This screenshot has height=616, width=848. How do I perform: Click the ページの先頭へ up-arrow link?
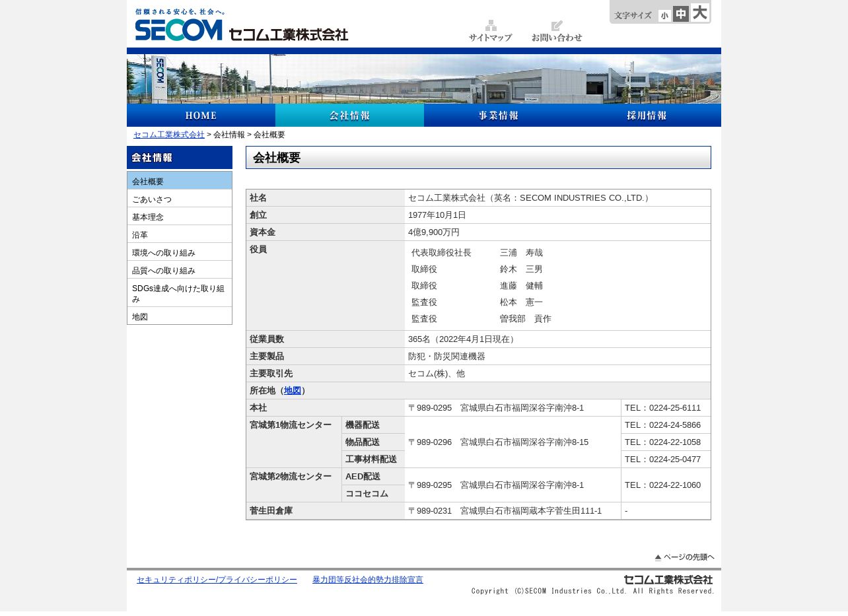tap(684, 557)
